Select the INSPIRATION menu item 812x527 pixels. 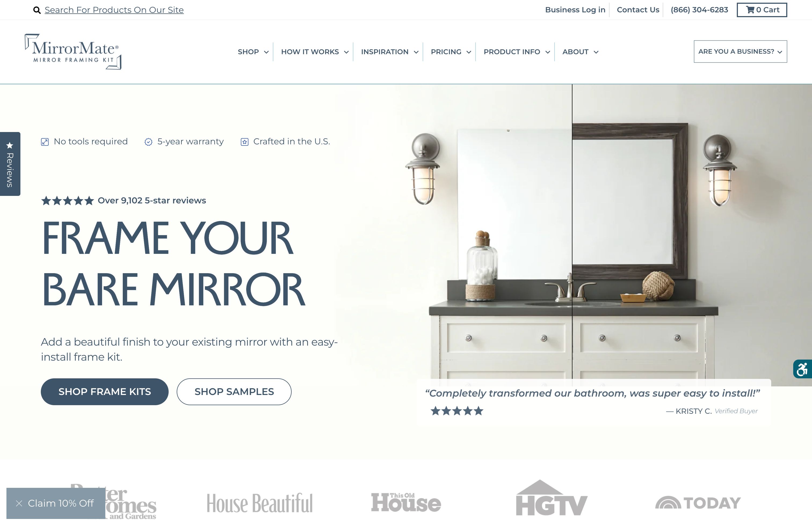pos(385,52)
